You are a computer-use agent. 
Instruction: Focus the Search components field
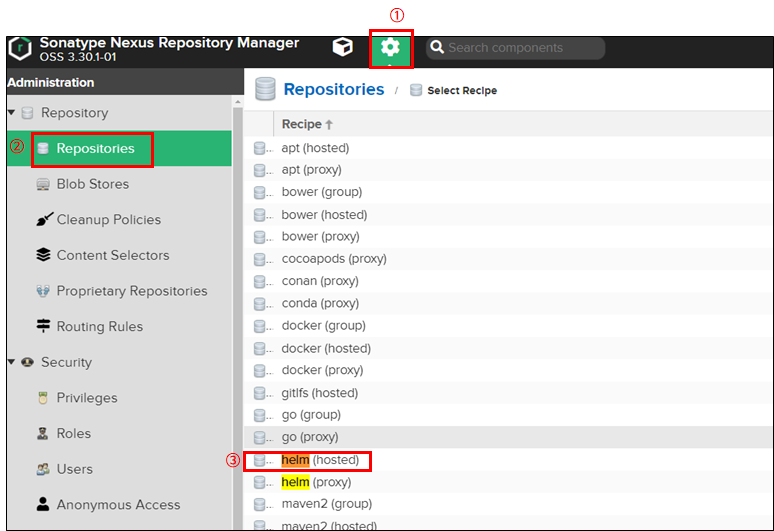pyautogui.click(x=515, y=48)
